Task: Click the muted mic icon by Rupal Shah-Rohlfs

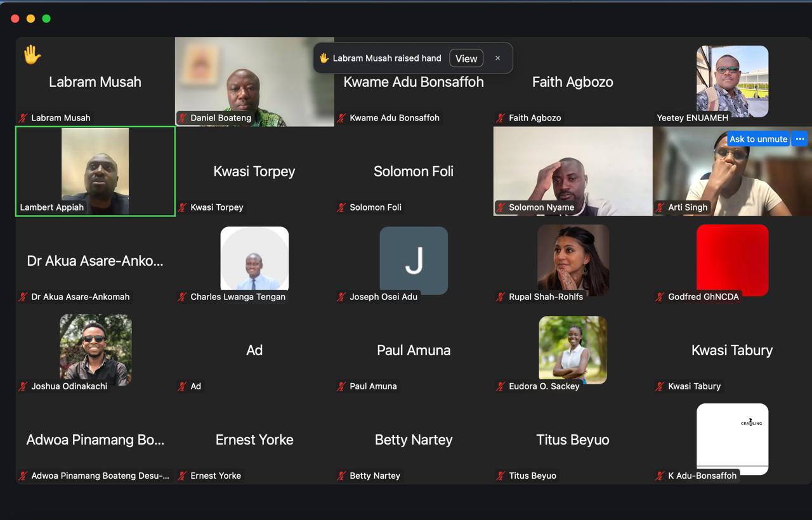Action: tap(501, 297)
